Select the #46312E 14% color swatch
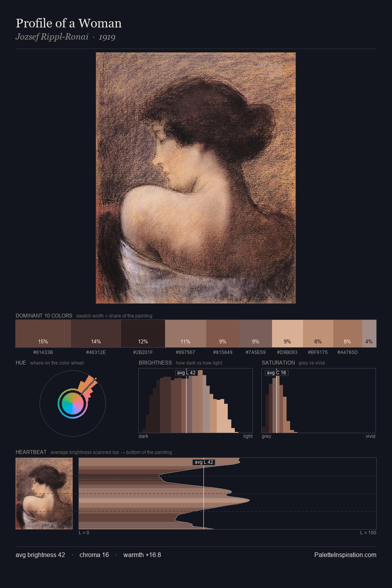This screenshot has height=588, width=392. point(96,334)
